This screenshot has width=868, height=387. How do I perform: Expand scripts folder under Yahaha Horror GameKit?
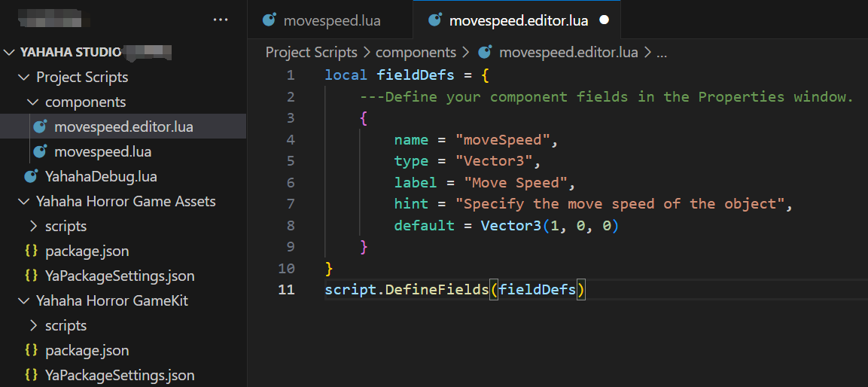[x=32, y=325]
